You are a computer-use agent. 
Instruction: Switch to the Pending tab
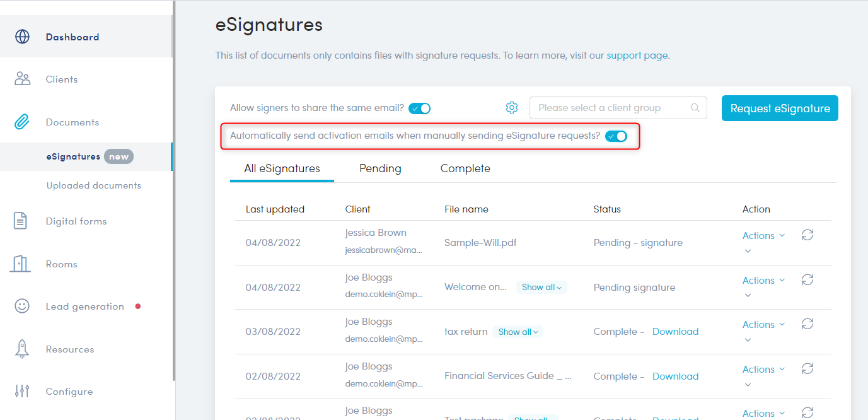pos(380,168)
